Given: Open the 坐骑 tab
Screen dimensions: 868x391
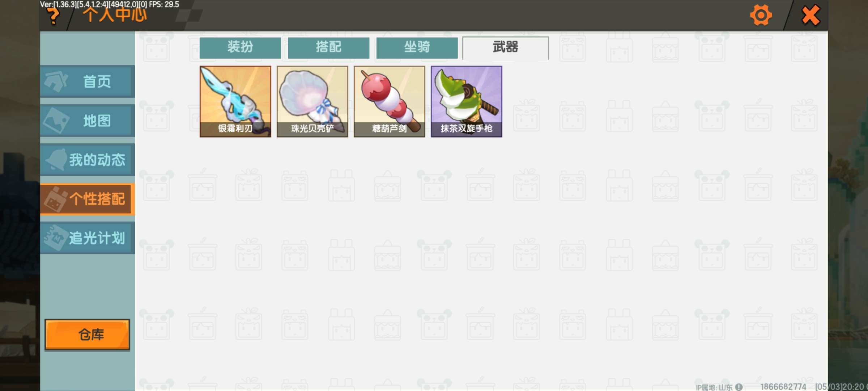Looking at the screenshot, I should [417, 47].
